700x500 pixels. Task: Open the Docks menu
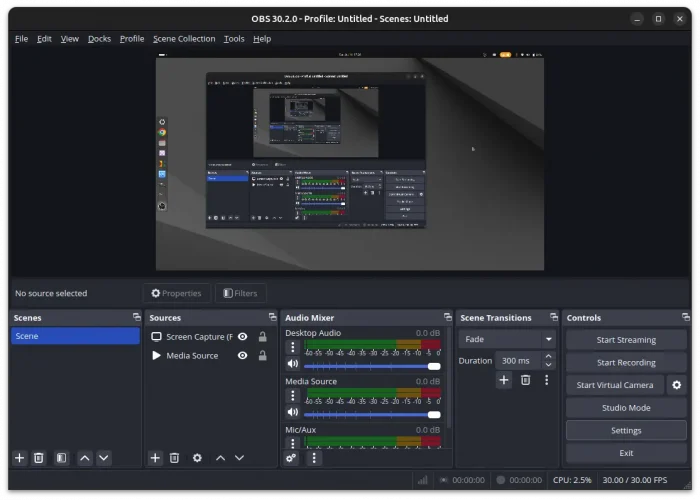coord(99,39)
